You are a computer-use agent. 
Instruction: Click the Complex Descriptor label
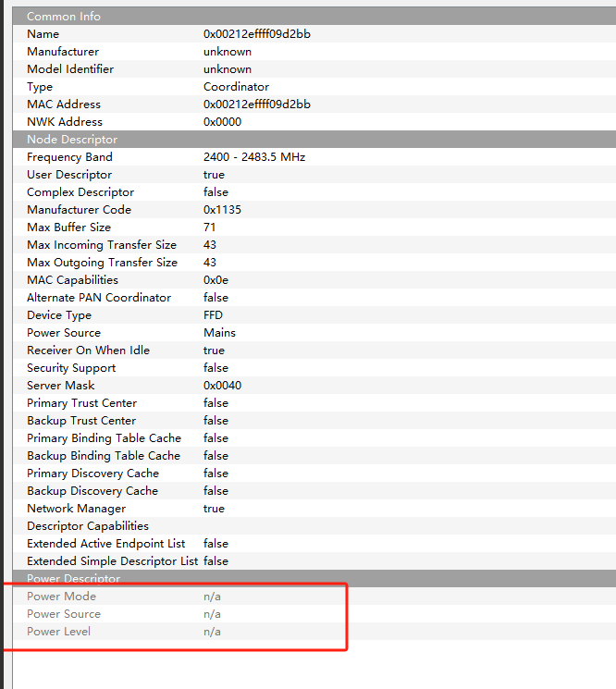tap(80, 192)
